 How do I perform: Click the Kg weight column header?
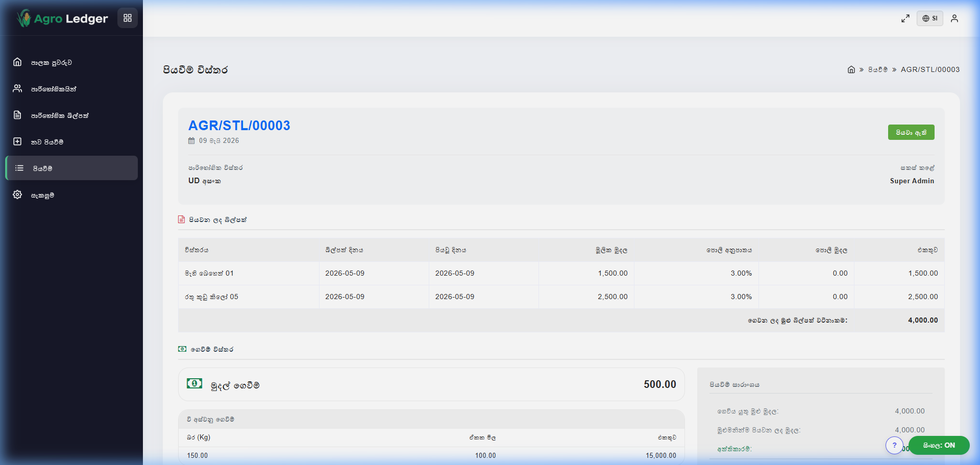[199, 437]
